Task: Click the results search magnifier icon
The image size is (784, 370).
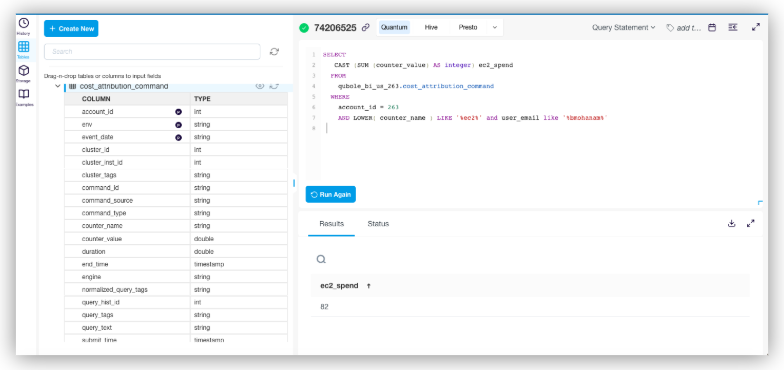Action: click(x=321, y=259)
